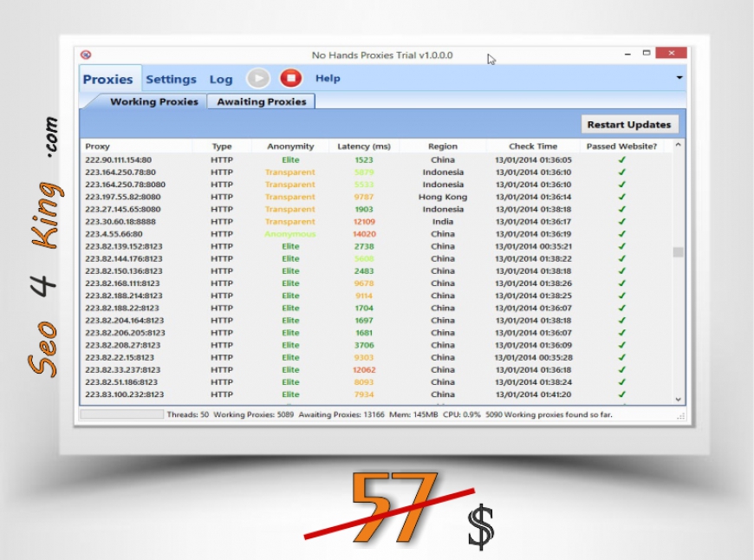Start proxy harvesting with the play button

coord(258,78)
